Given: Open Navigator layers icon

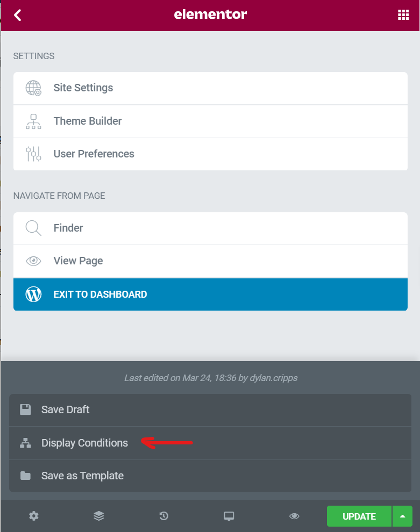Looking at the screenshot, I should tap(99, 516).
